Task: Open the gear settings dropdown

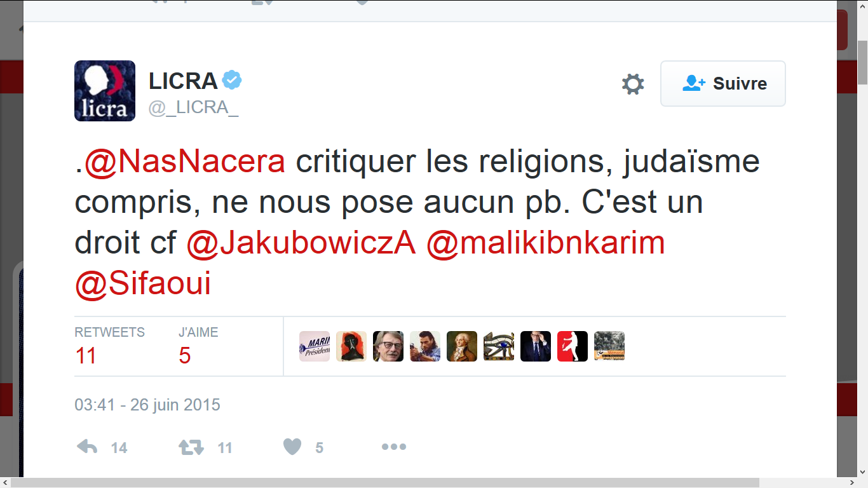Action: pyautogui.click(x=633, y=84)
